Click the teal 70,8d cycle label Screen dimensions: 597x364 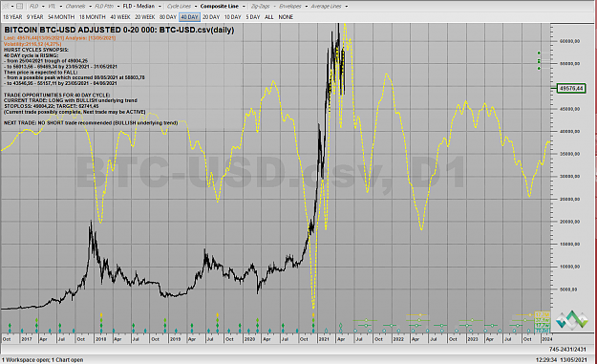[543, 331]
